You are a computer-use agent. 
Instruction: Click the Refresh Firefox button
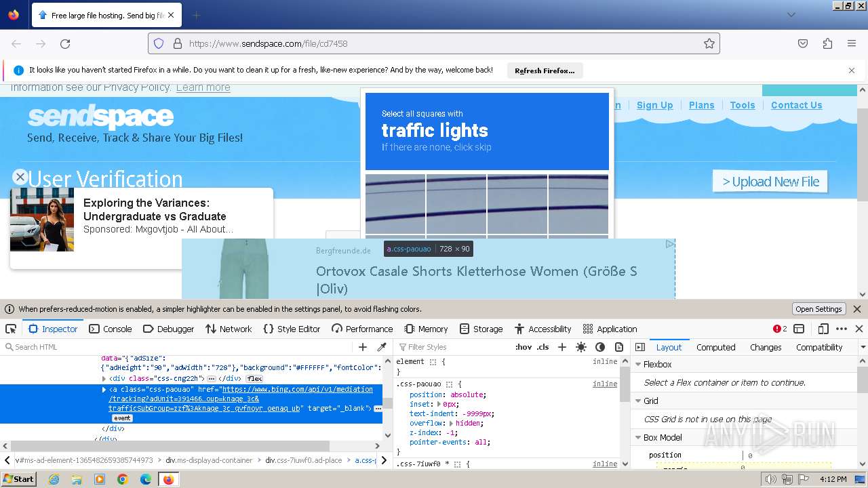[x=545, y=70]
